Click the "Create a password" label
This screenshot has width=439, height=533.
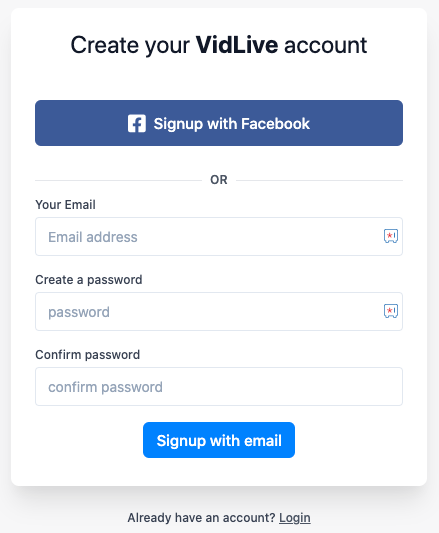click(89, 280)
